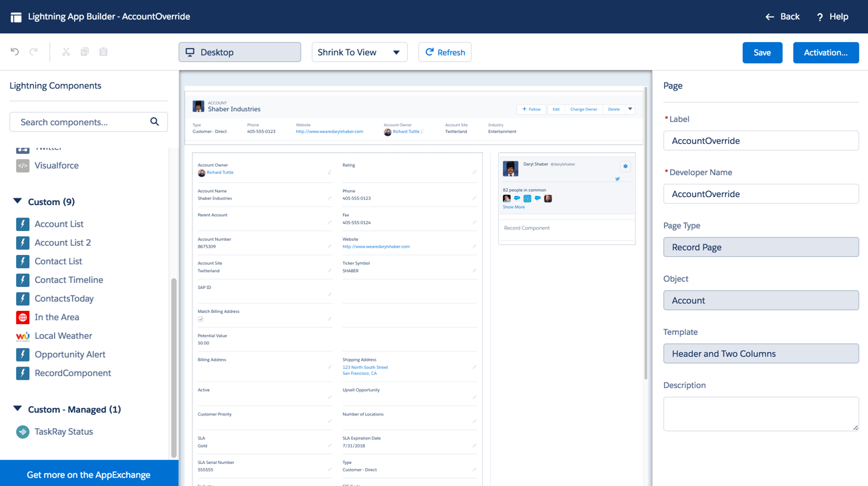868x486 pixels.
Task: Click the Refresh button
Action: click(445, 53)
